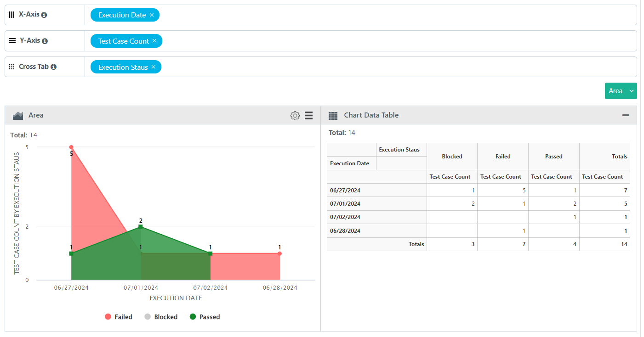Remove Execution Date tag from X-Axis
The width and height of the screenshot is (644, 337).
(x=152, y=15)
